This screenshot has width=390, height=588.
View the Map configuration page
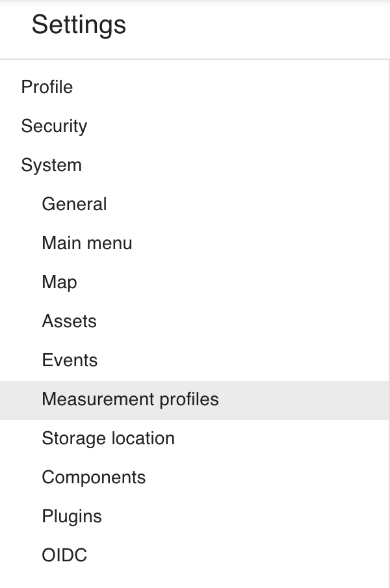(x=59, y=282)
